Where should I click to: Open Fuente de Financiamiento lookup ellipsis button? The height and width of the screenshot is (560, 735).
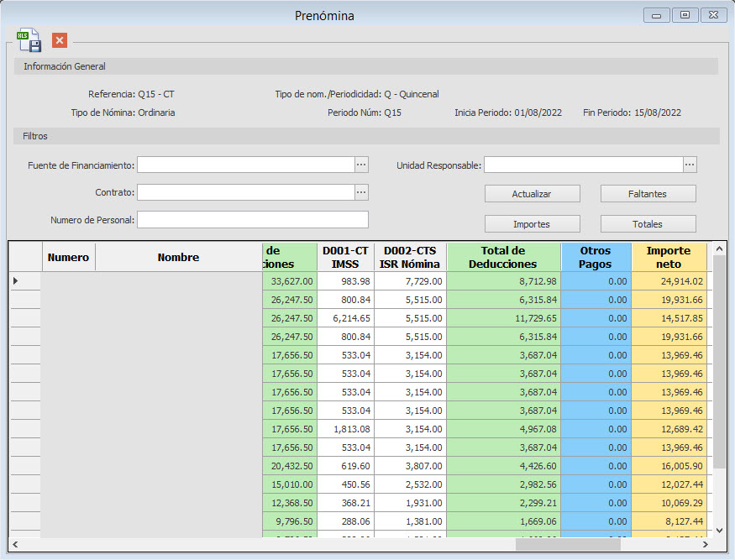(x=361, y=165)
